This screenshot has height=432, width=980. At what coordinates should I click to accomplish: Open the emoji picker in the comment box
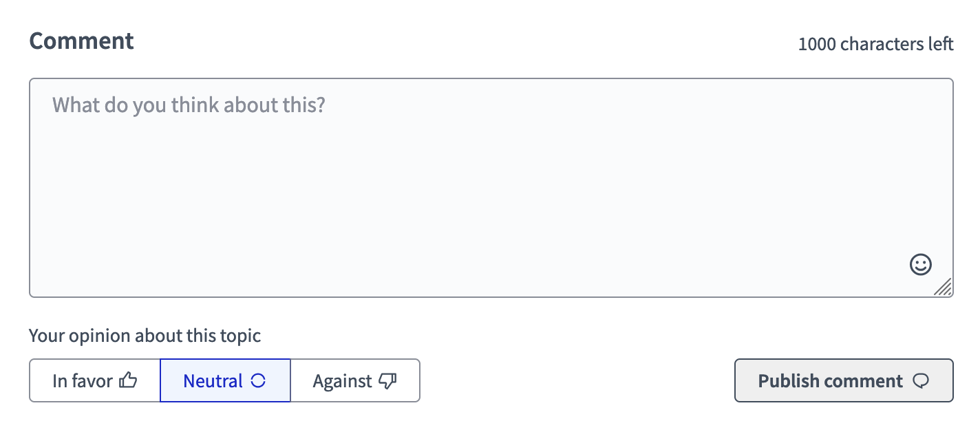tap(920, 264)
